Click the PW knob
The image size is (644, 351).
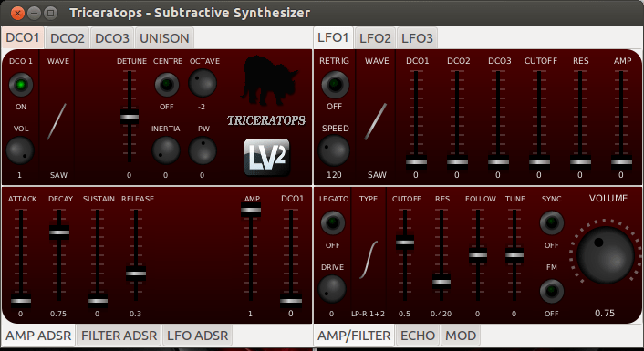point(203,150)
